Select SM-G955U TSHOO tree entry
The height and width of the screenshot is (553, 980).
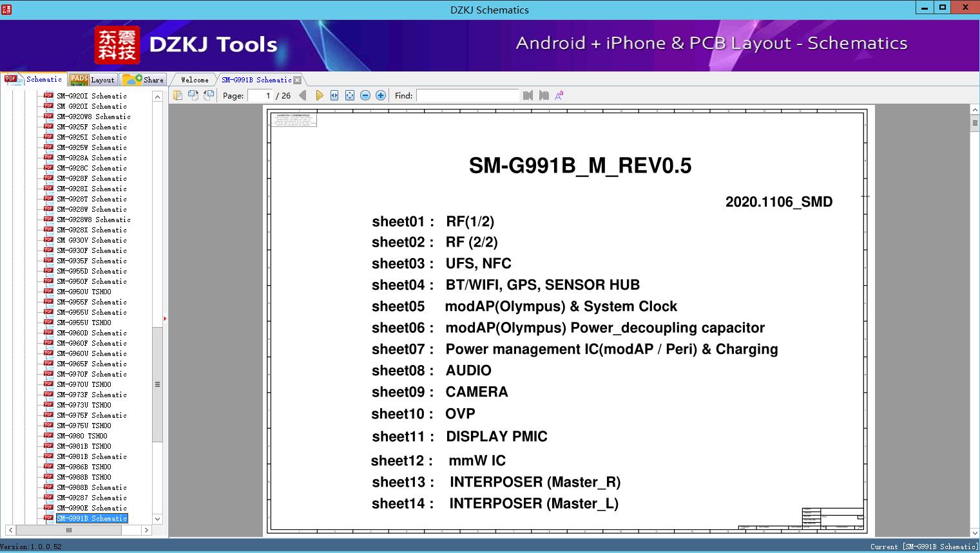(84, 323)
